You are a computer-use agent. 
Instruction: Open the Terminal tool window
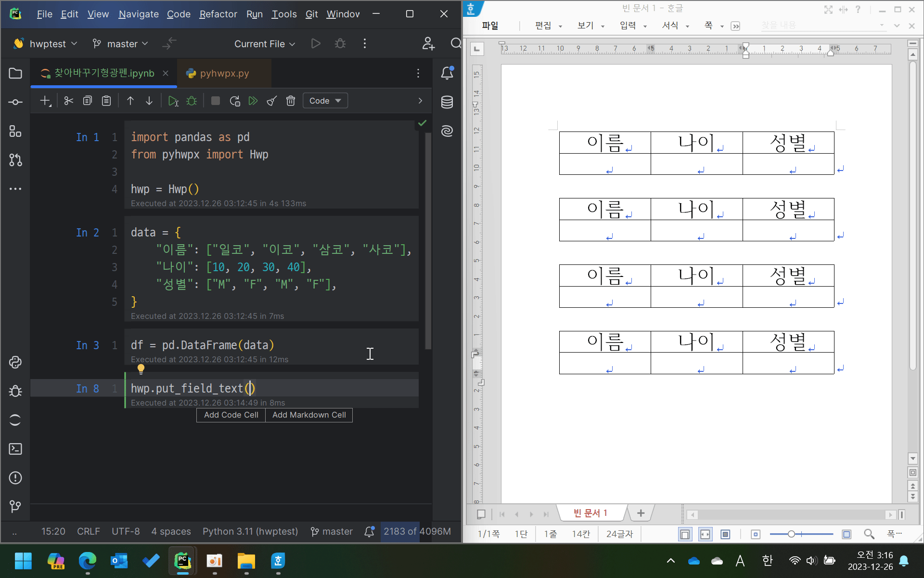point(15,449)
